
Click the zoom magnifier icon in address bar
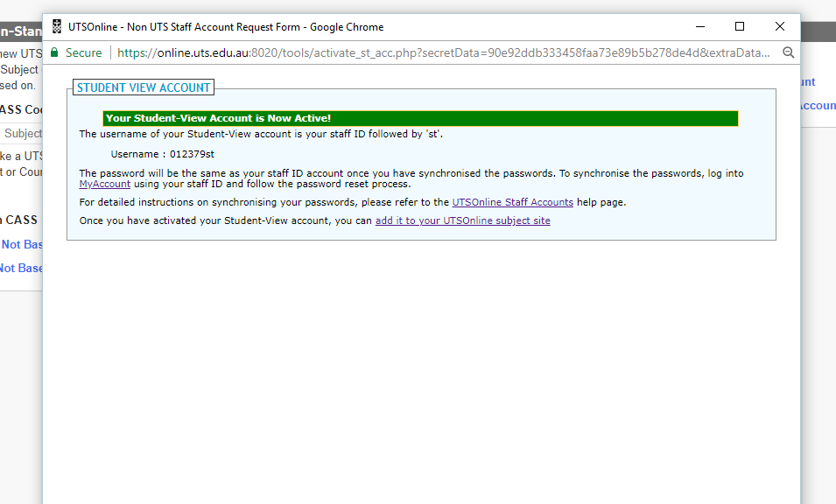pyautogui.click(x=788, y=52)
